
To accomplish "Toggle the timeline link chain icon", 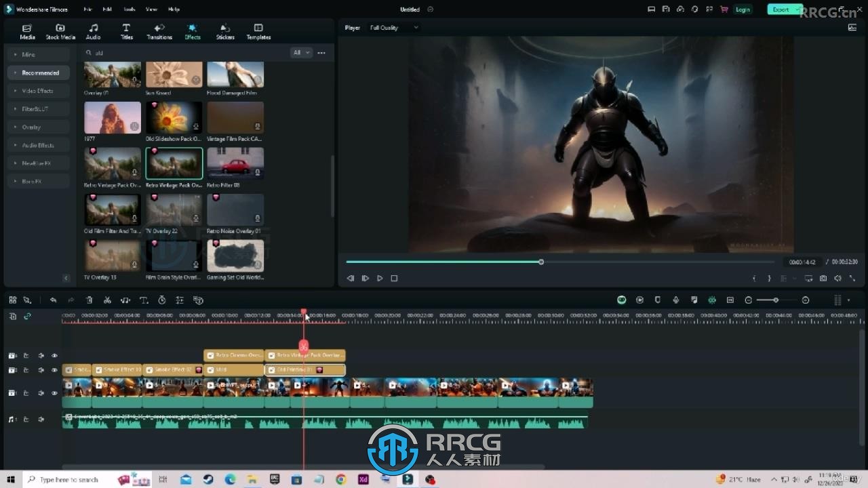I will click(x=27, y=316).
